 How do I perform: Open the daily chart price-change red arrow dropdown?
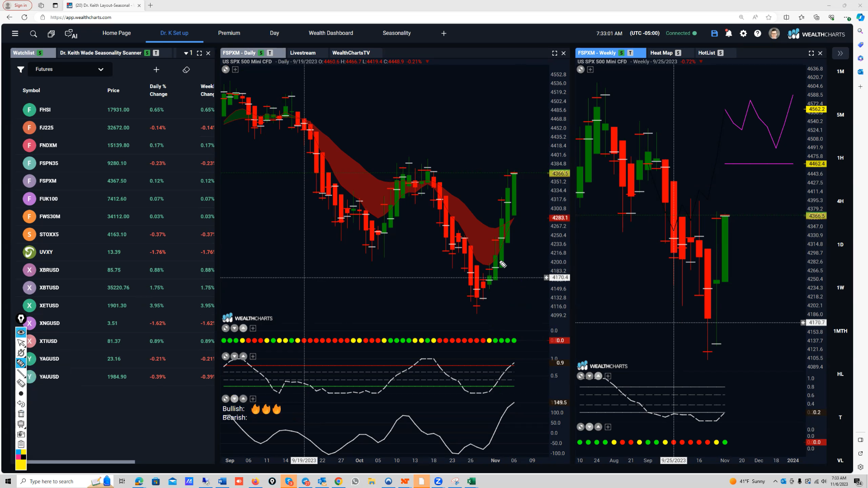coord(427,61)
